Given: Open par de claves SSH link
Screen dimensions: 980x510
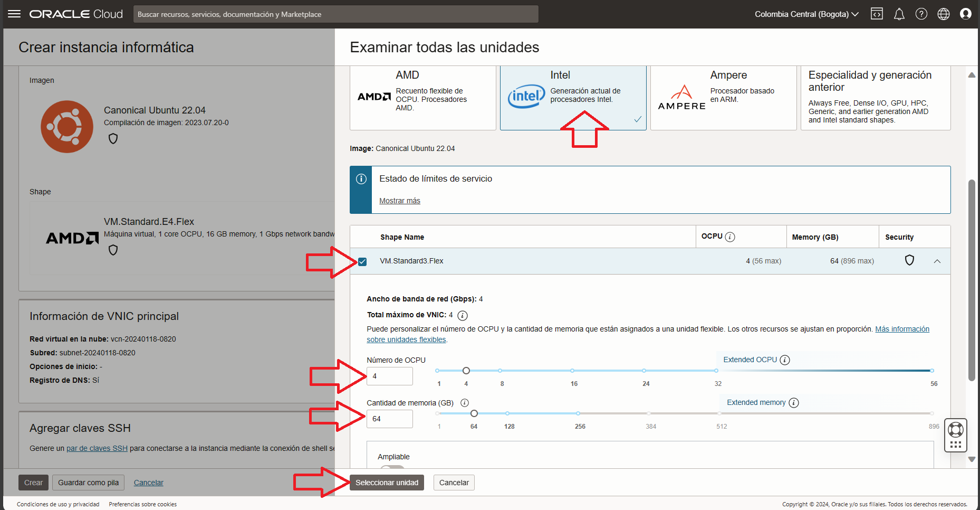Looking at the screenshot, I should click(97, 448).
